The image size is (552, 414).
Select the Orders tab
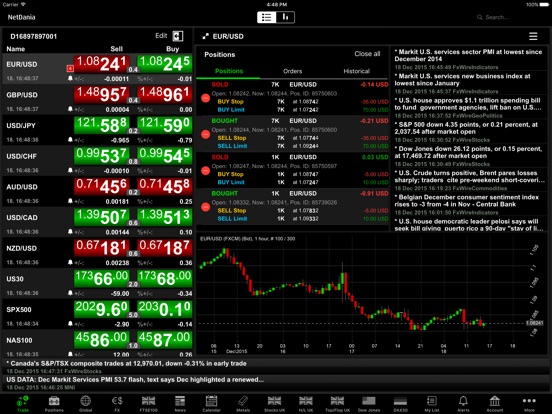[x=293, y=71]
